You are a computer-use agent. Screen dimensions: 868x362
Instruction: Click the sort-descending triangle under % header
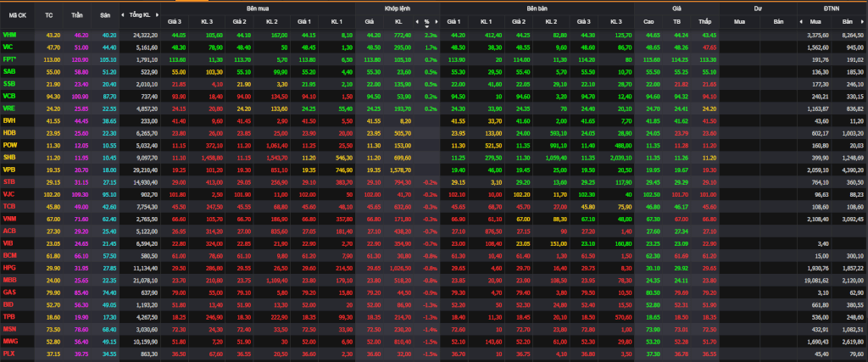pos(426,26)
